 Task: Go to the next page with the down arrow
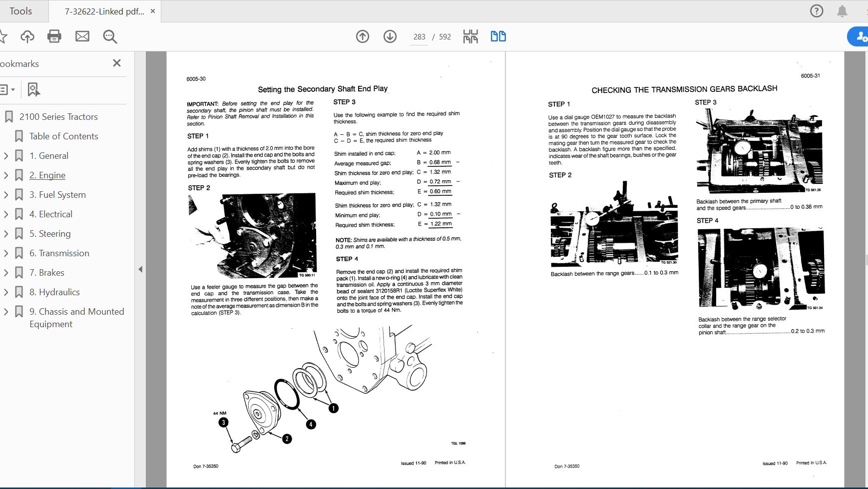click(x=391, y=36)
